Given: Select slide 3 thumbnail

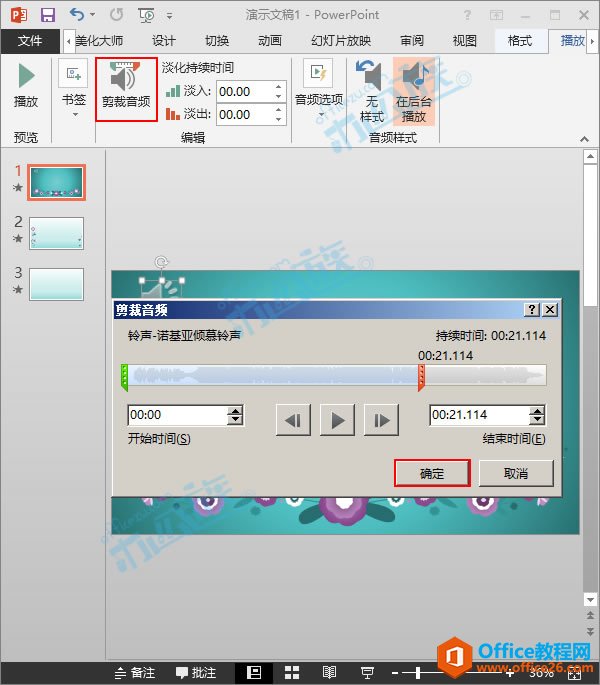Looking at the screenshot, I should [56, 284].
